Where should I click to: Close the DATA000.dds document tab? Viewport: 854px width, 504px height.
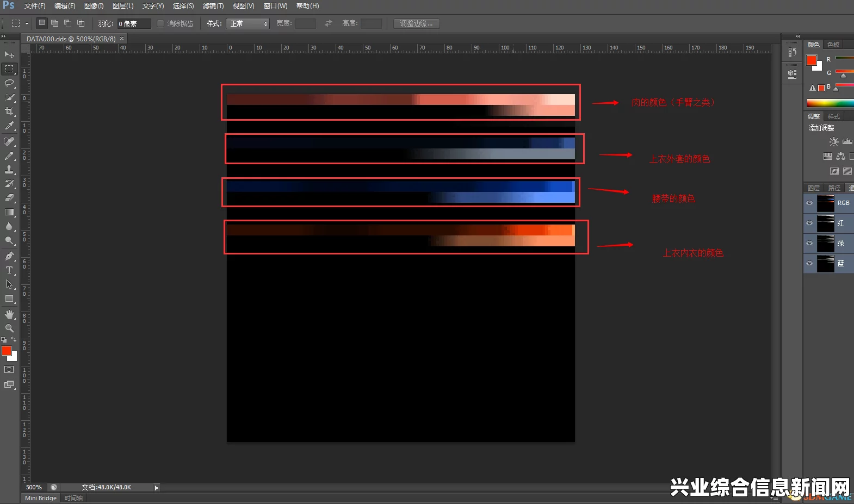pyautogui.click(x=122, y=39)
